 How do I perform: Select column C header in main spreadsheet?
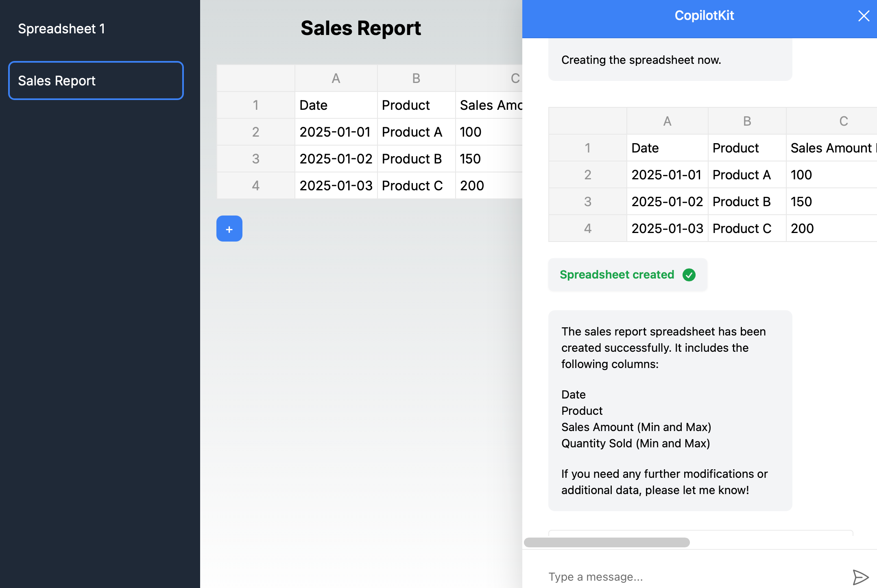[489, 78]
